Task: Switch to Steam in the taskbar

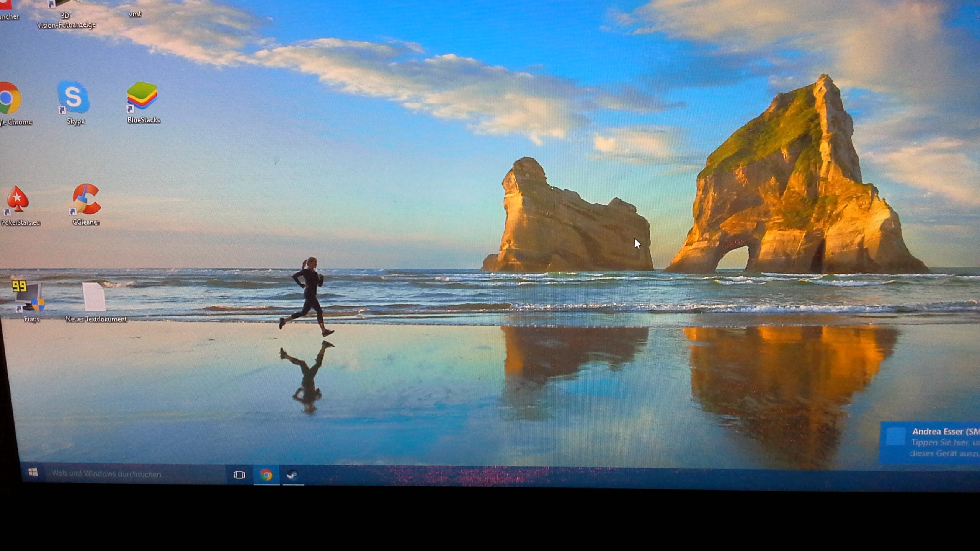Action: point(293,475)
